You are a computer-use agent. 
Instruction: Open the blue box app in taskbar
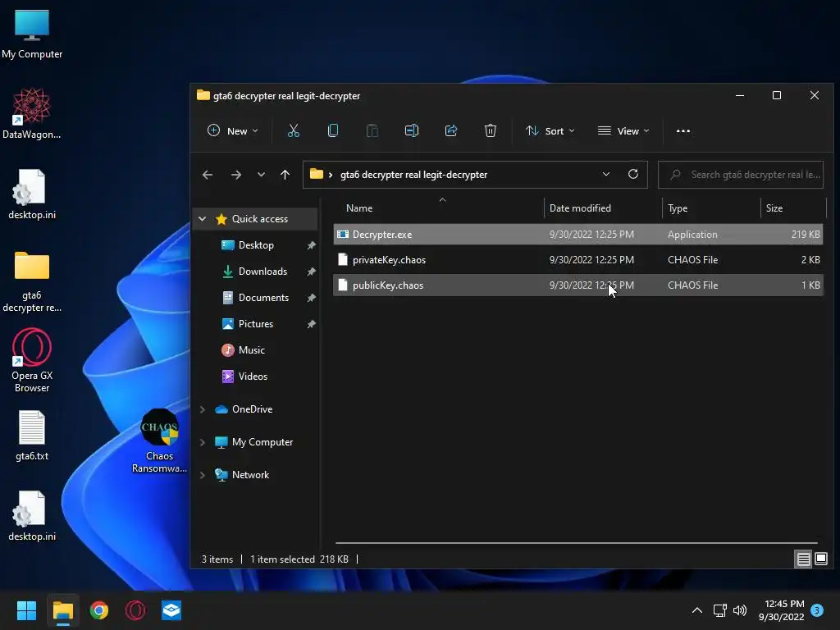coord(171,610)
